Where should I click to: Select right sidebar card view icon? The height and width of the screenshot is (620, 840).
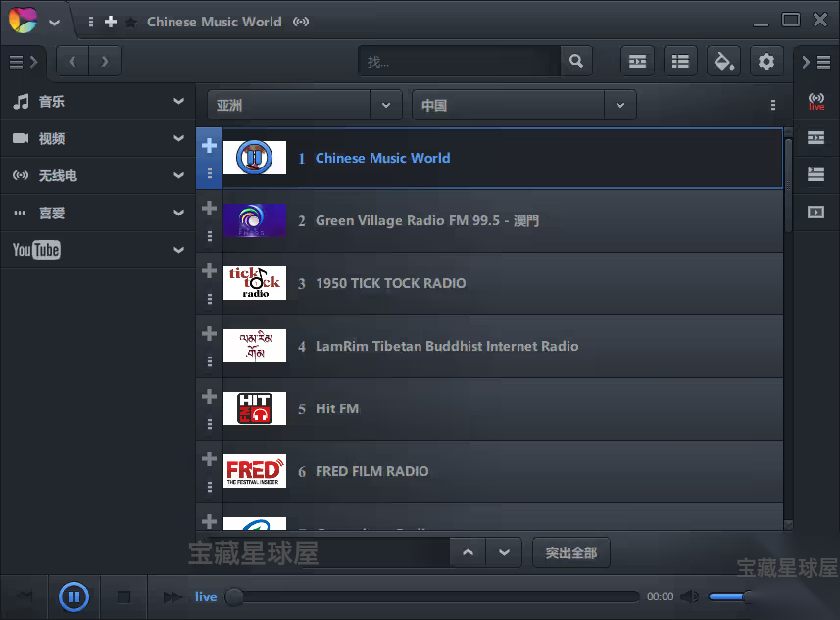click(x=815, y=137)
